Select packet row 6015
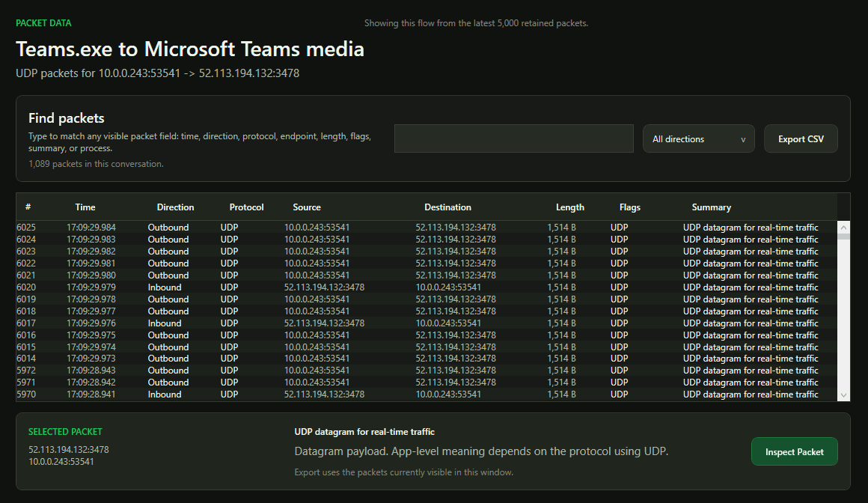Screen dimensions: 868x503 (427, 347)
